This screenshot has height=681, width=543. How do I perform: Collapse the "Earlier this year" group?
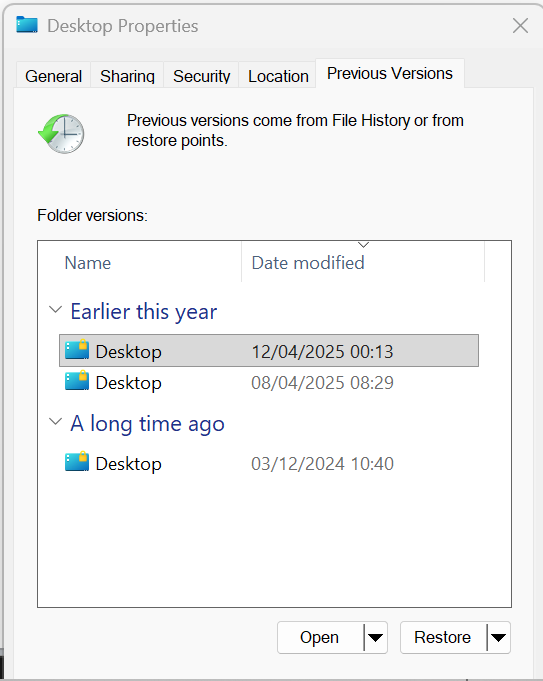click(55, 310)
